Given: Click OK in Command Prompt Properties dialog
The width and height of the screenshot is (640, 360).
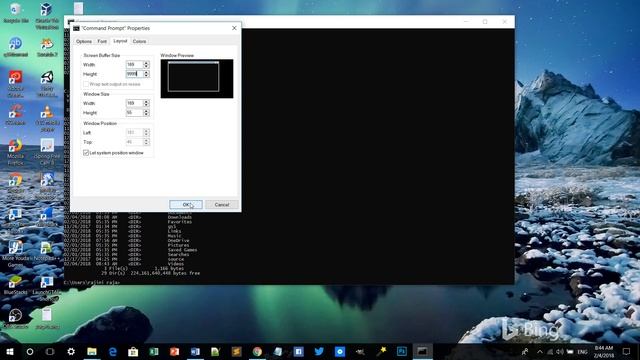Looking at the screenshot, I should (x=186, y=204).
